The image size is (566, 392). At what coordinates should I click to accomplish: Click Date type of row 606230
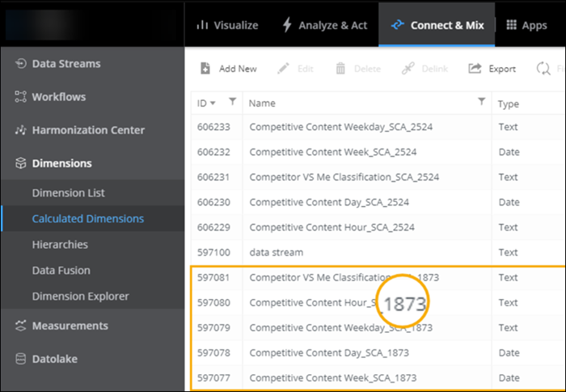[x=509, y=202]
